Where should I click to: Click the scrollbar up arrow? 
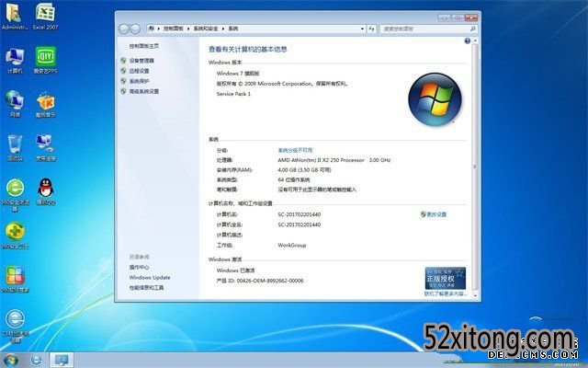[x=475, y=40]
